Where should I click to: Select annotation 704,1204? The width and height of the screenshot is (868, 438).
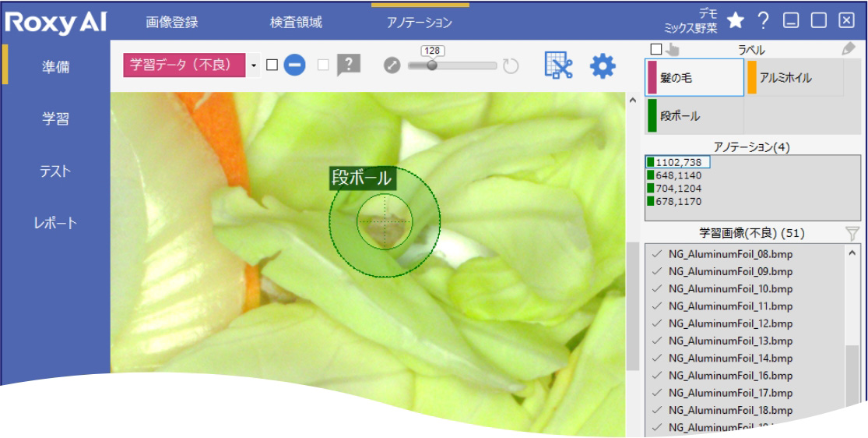click(675, 188)
